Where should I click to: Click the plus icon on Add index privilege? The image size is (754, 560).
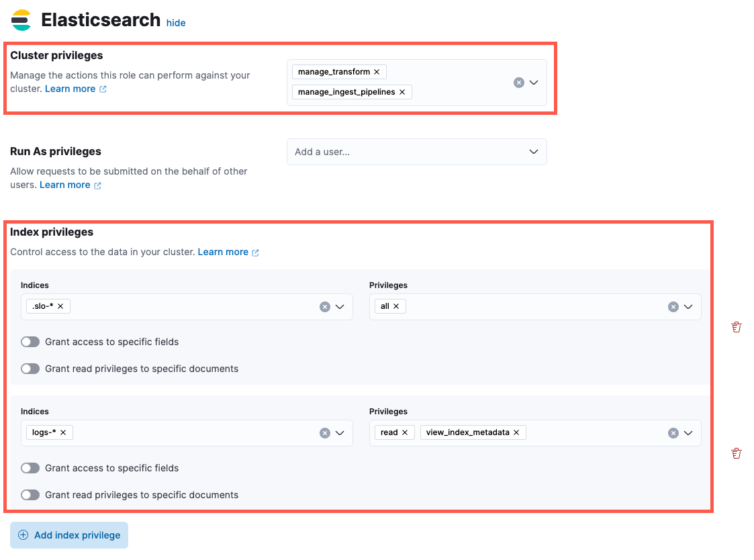[x=24, y=535]
